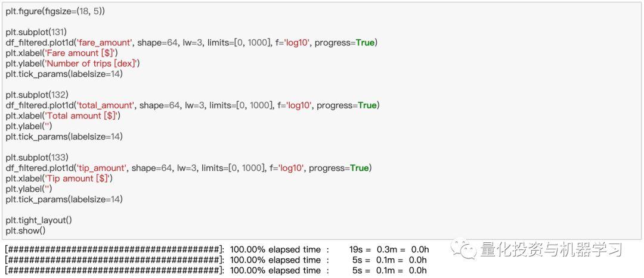The image size is (644, 278).
Task: Click the 'Tip amount [$]' xlabel string
Action: 76,179
